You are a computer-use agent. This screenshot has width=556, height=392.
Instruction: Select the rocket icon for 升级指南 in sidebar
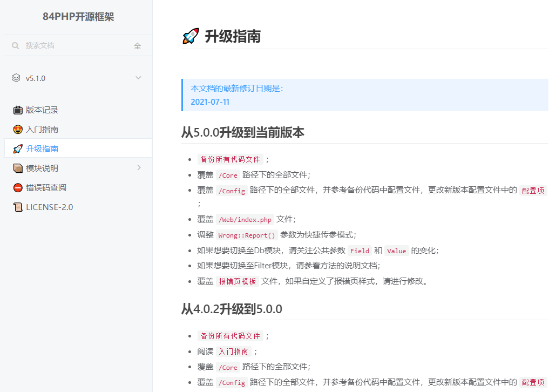pos(18,148)
